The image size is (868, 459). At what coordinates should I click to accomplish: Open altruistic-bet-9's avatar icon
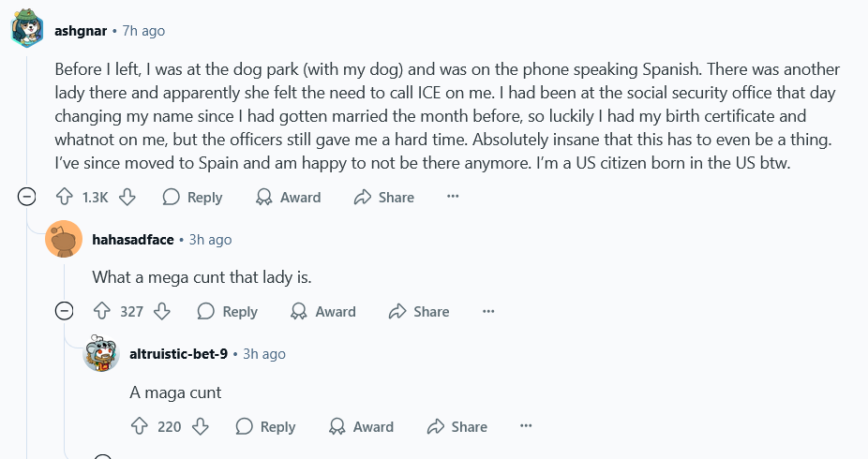pos(101,354)
